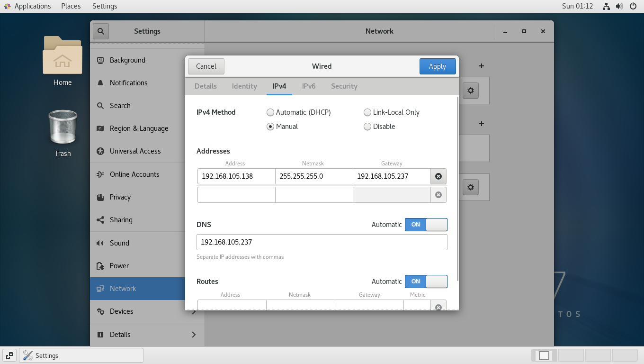Click the DNS server input field

point(322,242)
